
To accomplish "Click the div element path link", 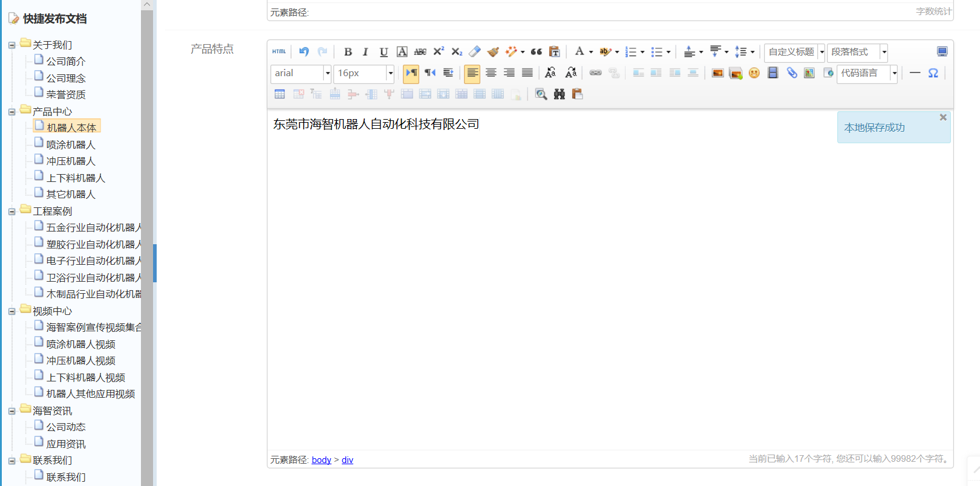I will click(x=347, y=460).
